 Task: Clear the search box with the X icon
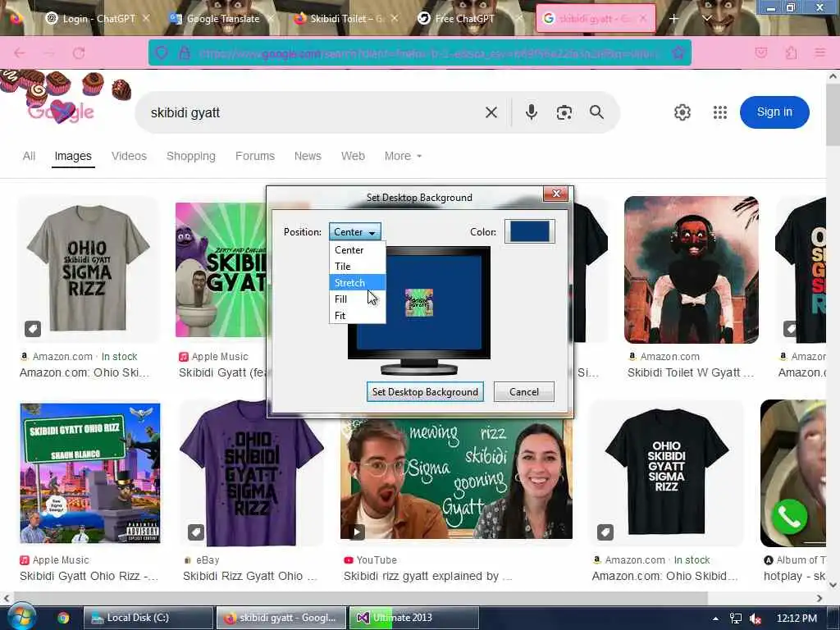click(x=491, y=112)
